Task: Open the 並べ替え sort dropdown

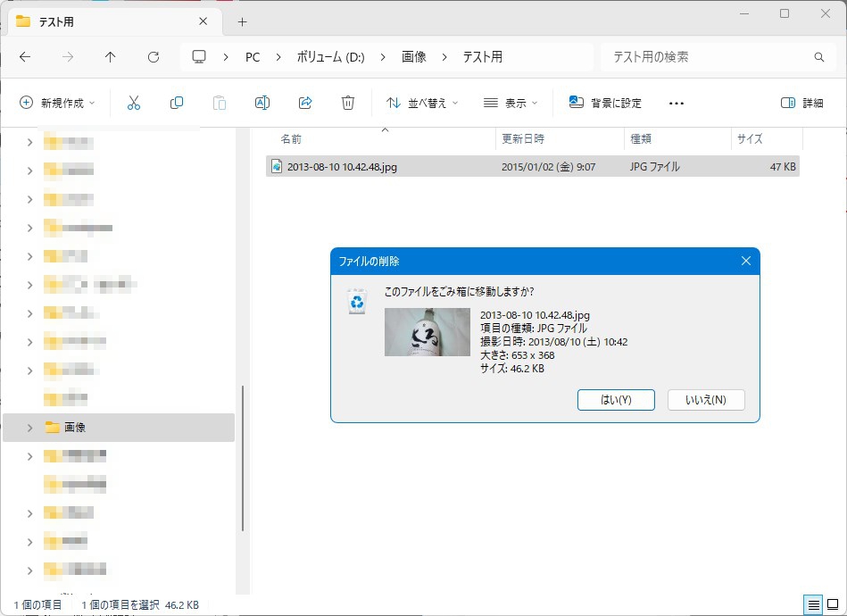Action: pyautogui.click(x=422, y=103)
